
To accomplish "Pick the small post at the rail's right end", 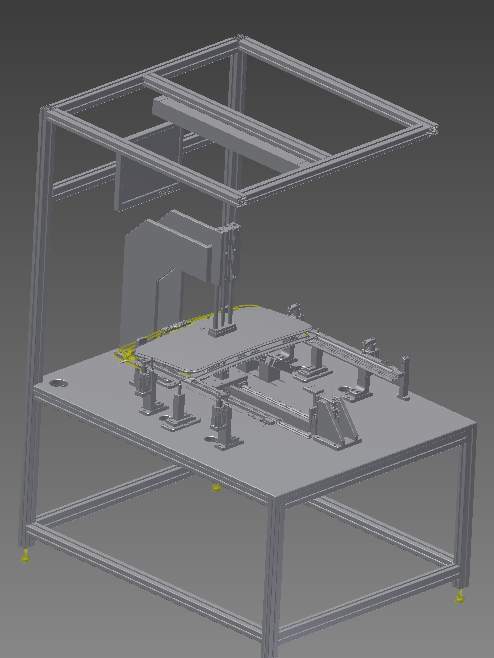I will [404, 376].
